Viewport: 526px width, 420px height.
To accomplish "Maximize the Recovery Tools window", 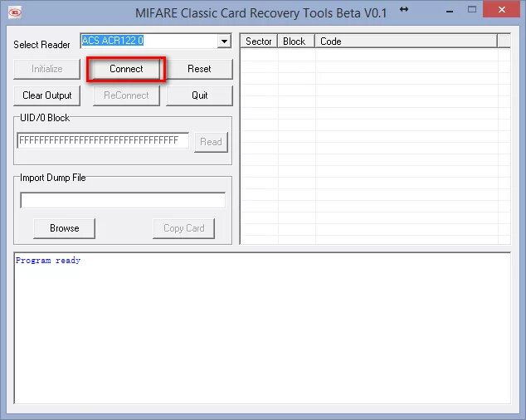I will (x=472, y=10).
